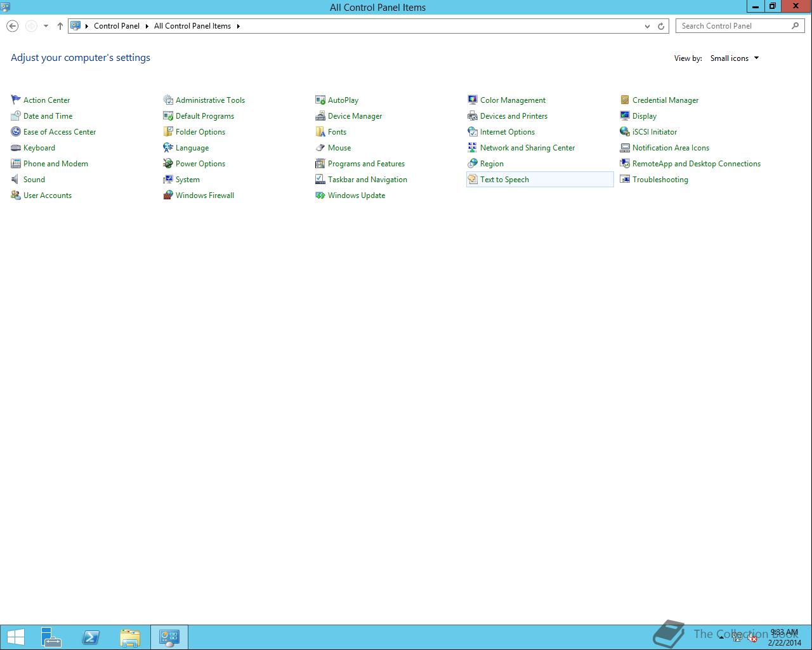Open the Sound speaker icon
This screenshot has height=650, width=812.
(16, 179)
